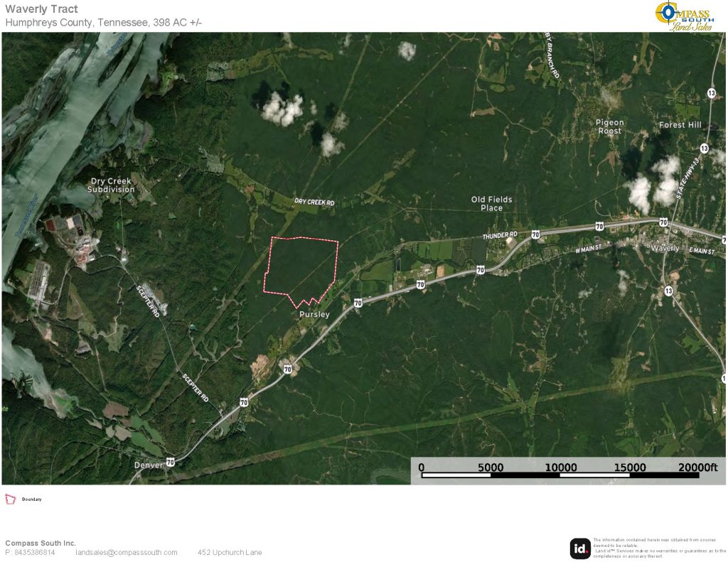Screen dimensions: 728x562
Task: Click the Compass South phone number
Action: (x=30, y=553)
